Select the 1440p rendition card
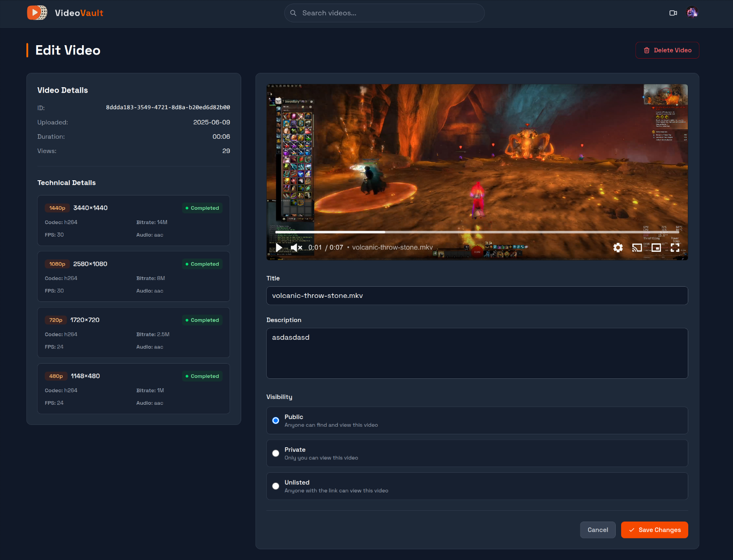Image resolution: width=733 pixels, height=560 pixels. (133, 221)
